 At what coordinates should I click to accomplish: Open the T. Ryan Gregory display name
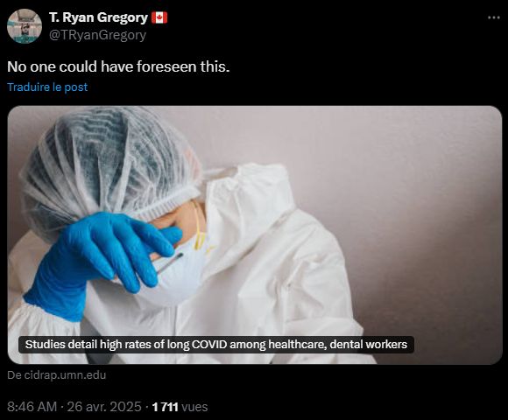pyautogui.click(x=98, y=17)
